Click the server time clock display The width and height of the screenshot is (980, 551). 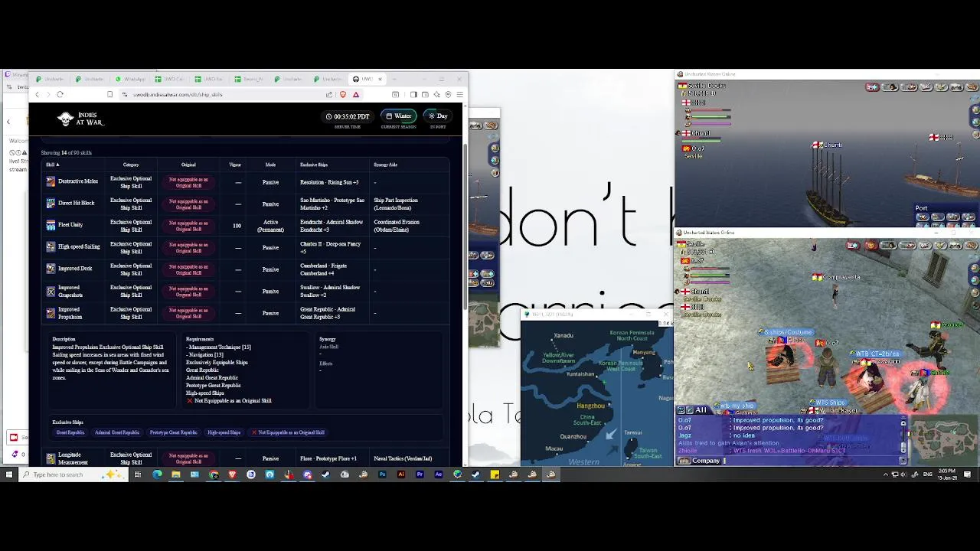click(x=348, y=116)
